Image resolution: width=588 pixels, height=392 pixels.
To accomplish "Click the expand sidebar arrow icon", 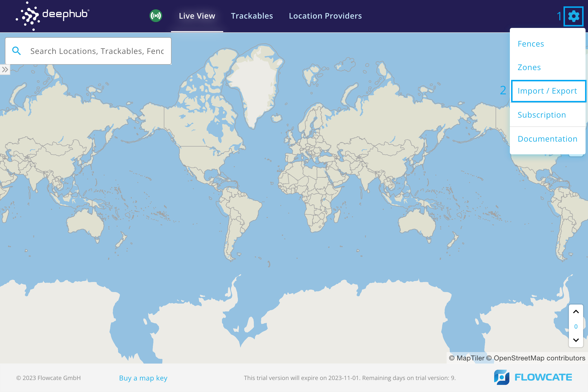I will (x=5, y=70).
